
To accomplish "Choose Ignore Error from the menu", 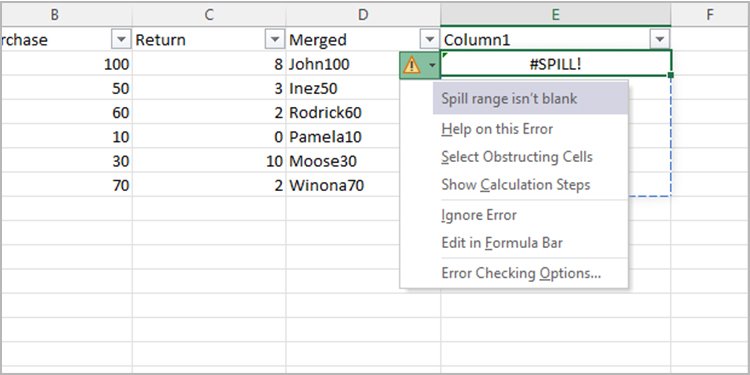I will tap(479, 215).
